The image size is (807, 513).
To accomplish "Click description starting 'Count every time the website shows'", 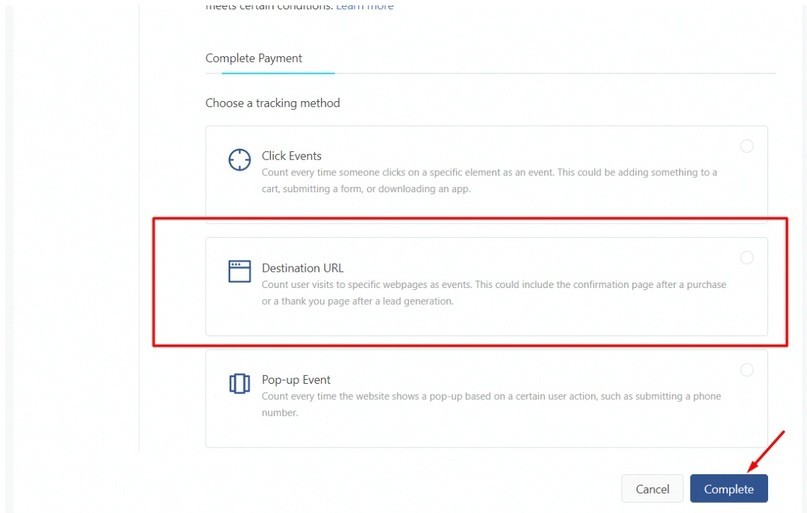I will click(491, 404).
